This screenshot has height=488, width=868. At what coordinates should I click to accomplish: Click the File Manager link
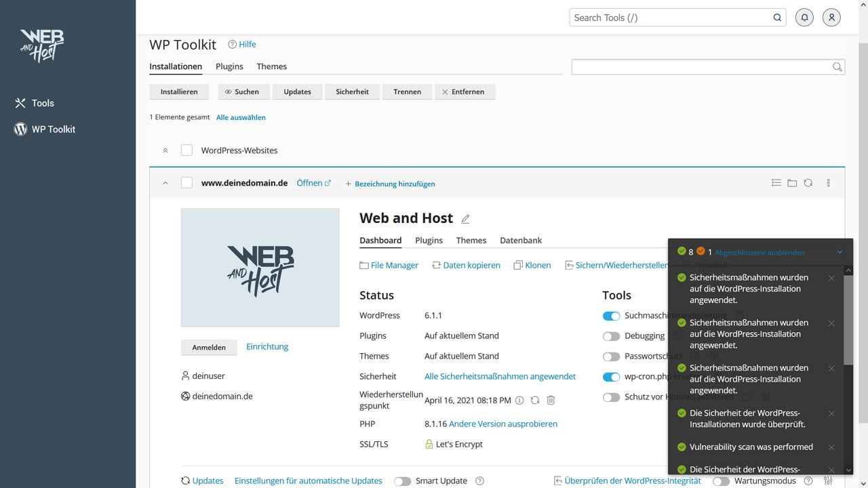click(x=389, y=265)
